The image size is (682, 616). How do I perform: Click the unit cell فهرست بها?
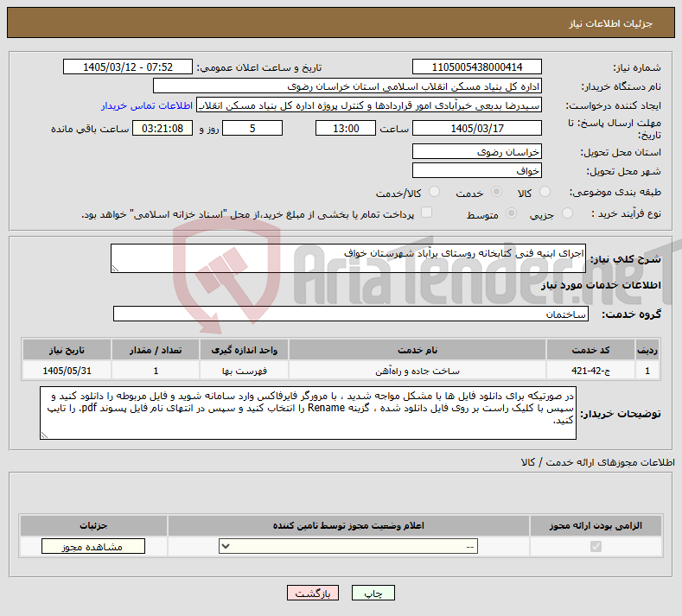(x=244, y=371)
